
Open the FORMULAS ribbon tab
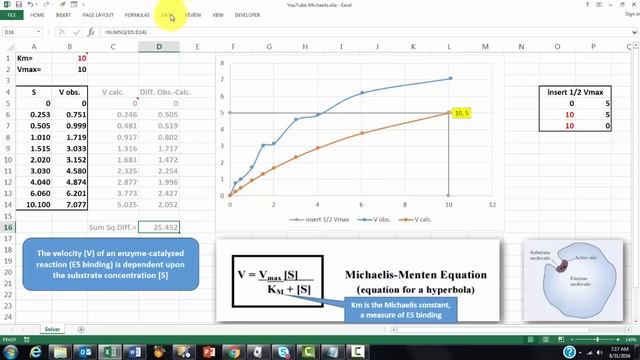[x=137, y=15]
